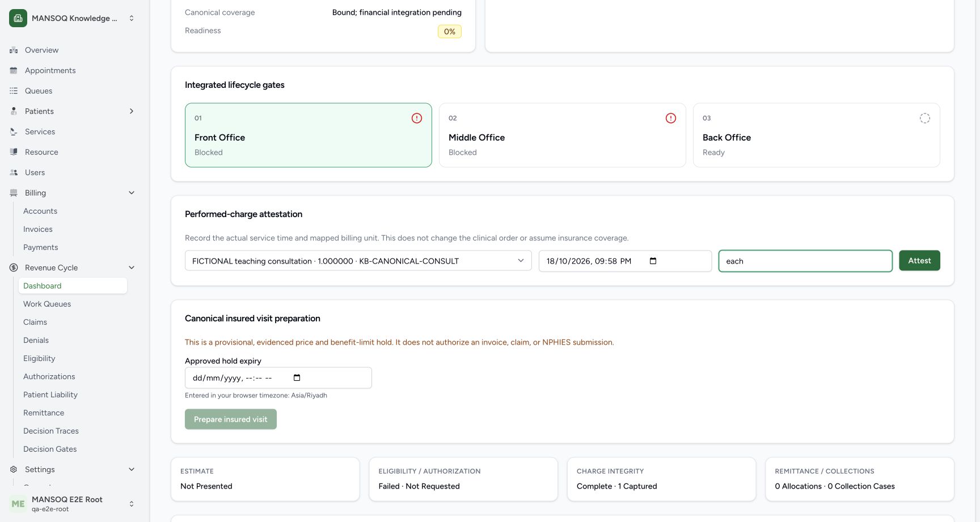Open Decision Gates

[x=50, y=449]
